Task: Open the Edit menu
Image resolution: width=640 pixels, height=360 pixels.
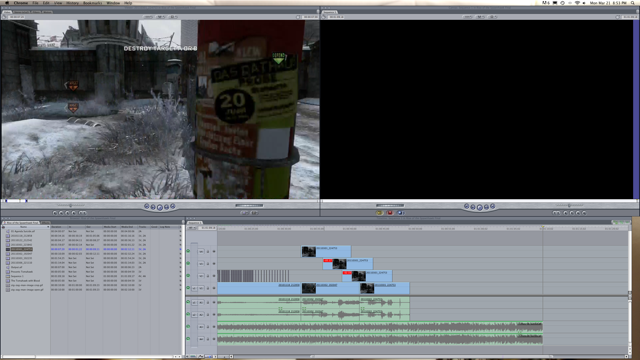Action: [x=46, y=3]
